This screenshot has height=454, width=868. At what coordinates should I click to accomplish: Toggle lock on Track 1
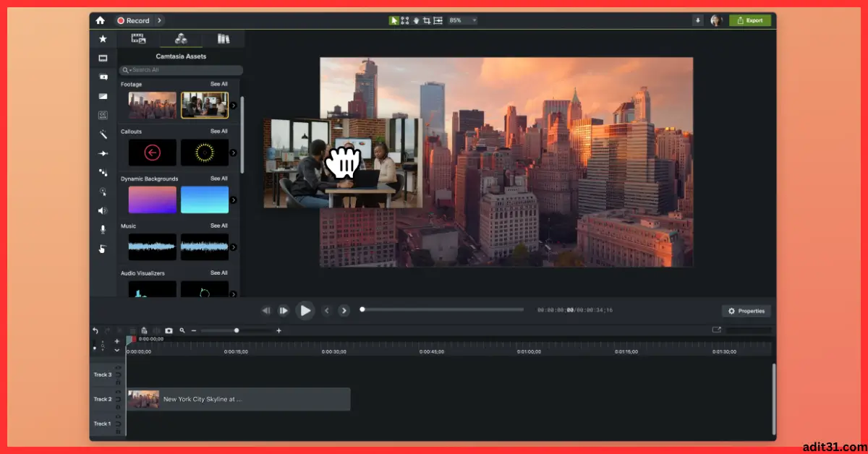coord(119,431)
